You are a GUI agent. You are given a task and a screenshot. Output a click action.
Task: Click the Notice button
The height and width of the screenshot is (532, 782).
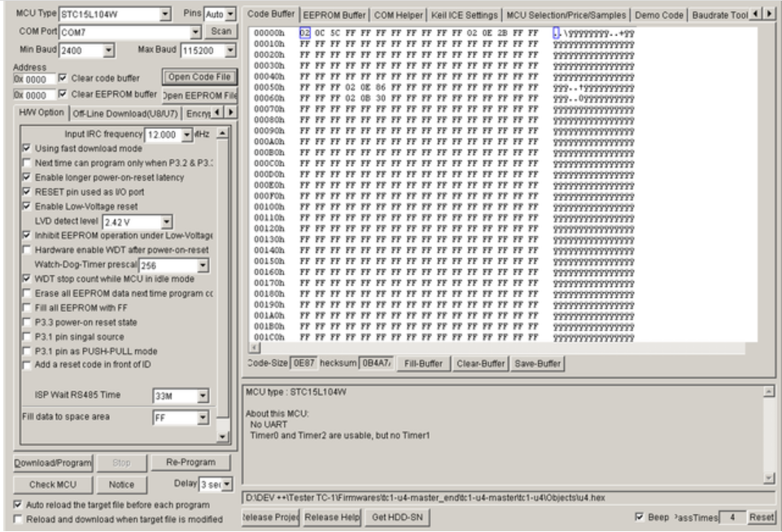[121, 485]
